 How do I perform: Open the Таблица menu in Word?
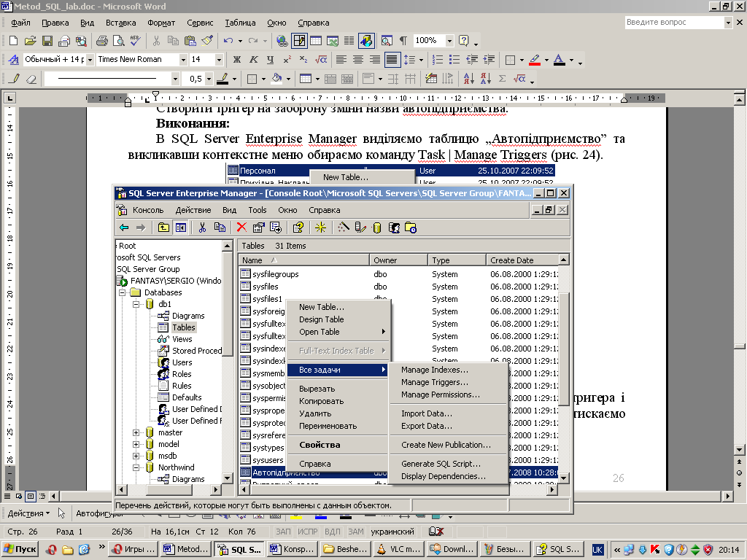pyautogui.click(x=240, y=23)
